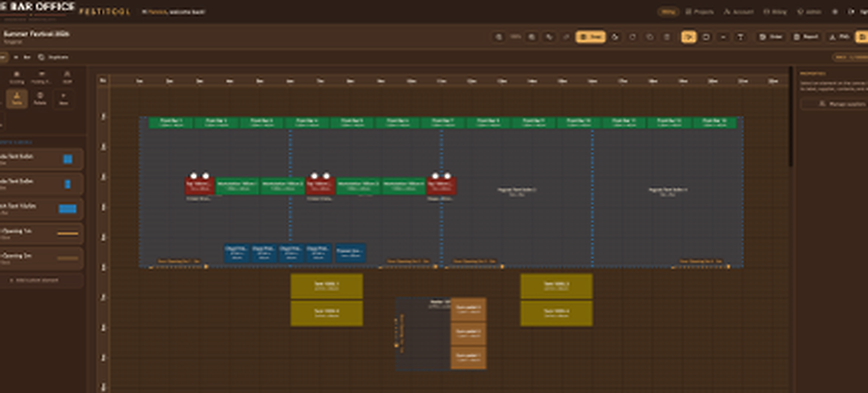Select the Tent 3x6m element with narrow swatch
This screenshot has height=393, width=868.
pos(41,184)
